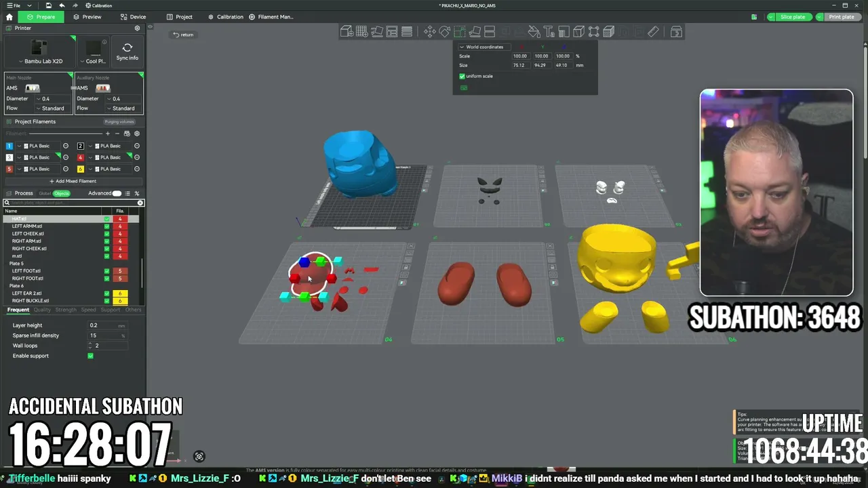
Task: Remove last filament with the minus icon
Action: point(117,134)
